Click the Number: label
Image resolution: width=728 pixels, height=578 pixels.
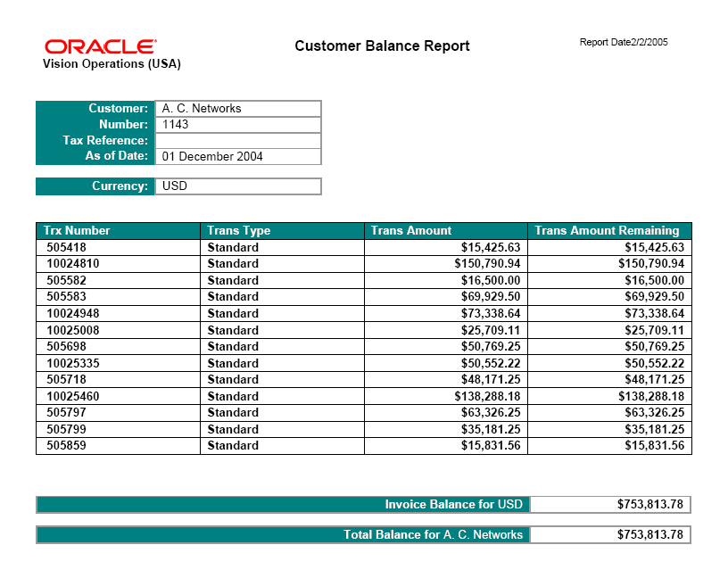tap(123, 124)
